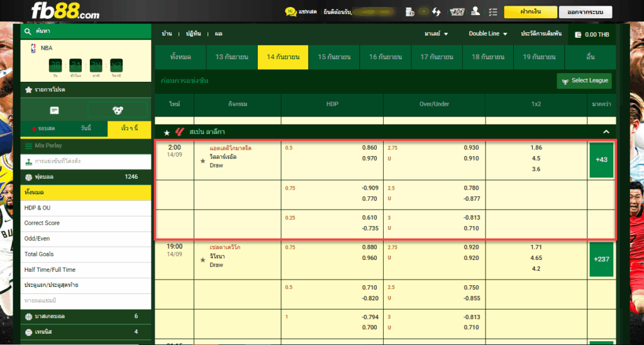Click the tennis ball icon in sidebar
644x345 pixels.
(28, 332)
